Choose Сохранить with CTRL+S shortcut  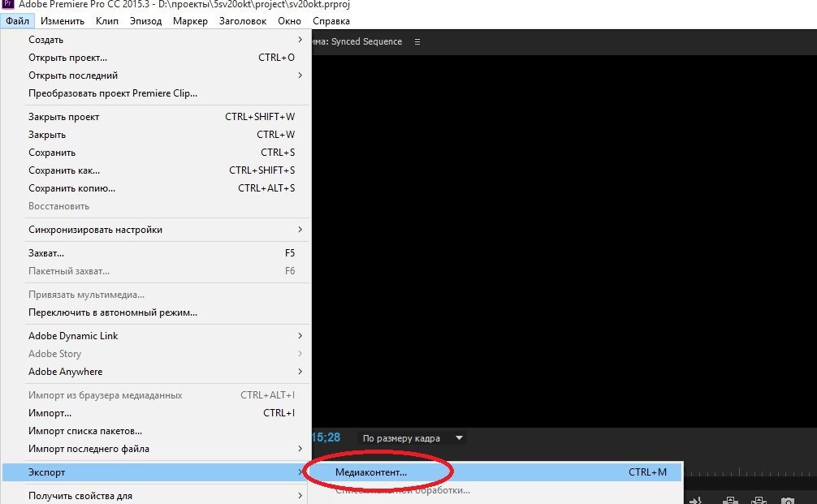click(x=156, y=153)
